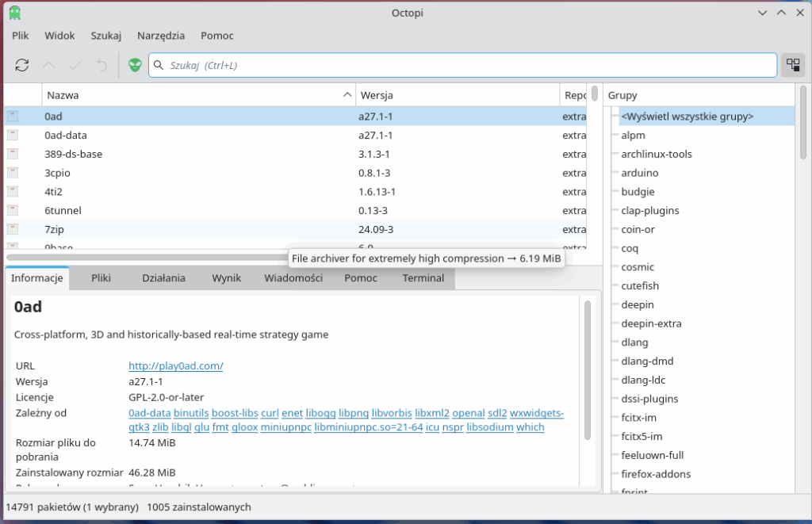
Task: Select the 7zip package row
Action: tap(296, 229)
